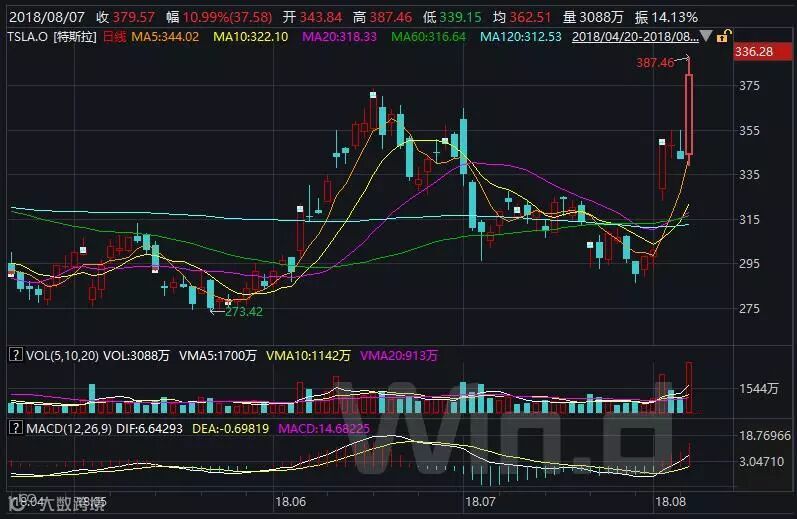Select the tallest red volume bar
Image resolution: width=797 pixels, height=519 pixels.
click(689, 387)
